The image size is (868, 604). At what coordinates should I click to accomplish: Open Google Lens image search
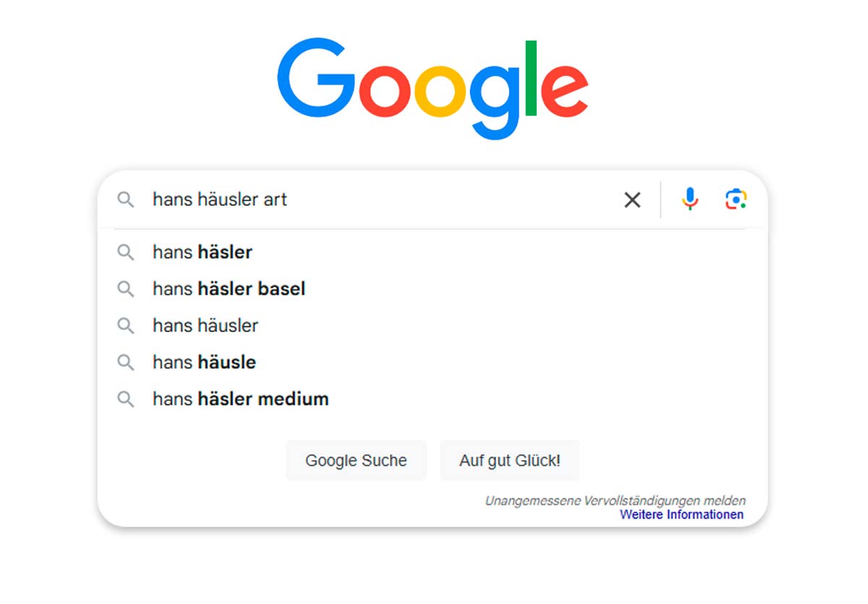[x=736, y=199]
